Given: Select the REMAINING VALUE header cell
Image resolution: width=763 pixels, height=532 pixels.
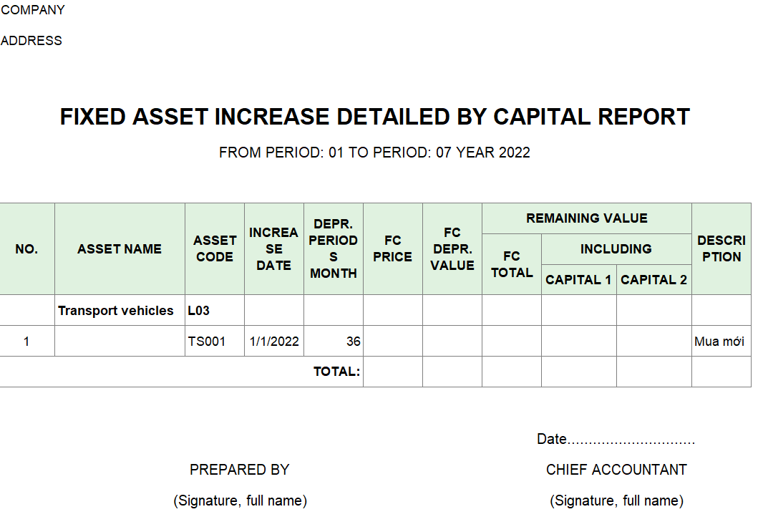Looking at the screenshot, I should (x=586, y=218).
